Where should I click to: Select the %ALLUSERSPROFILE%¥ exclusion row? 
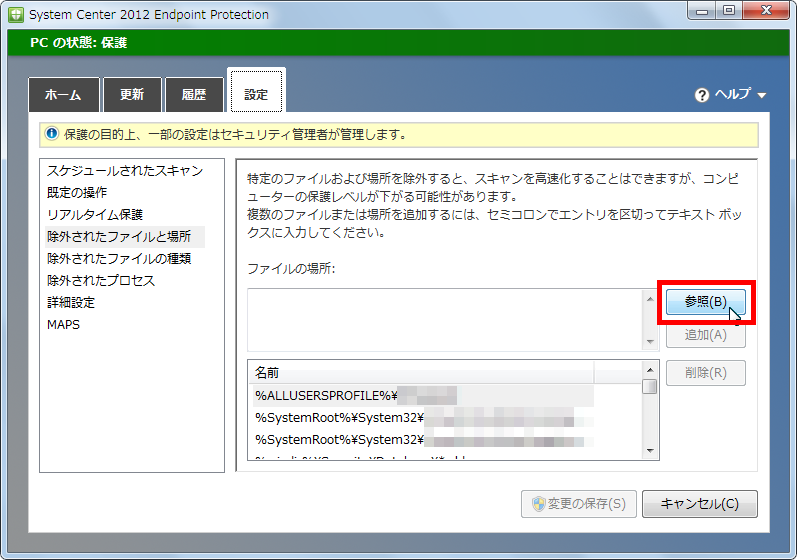click(x=423, y=395)
